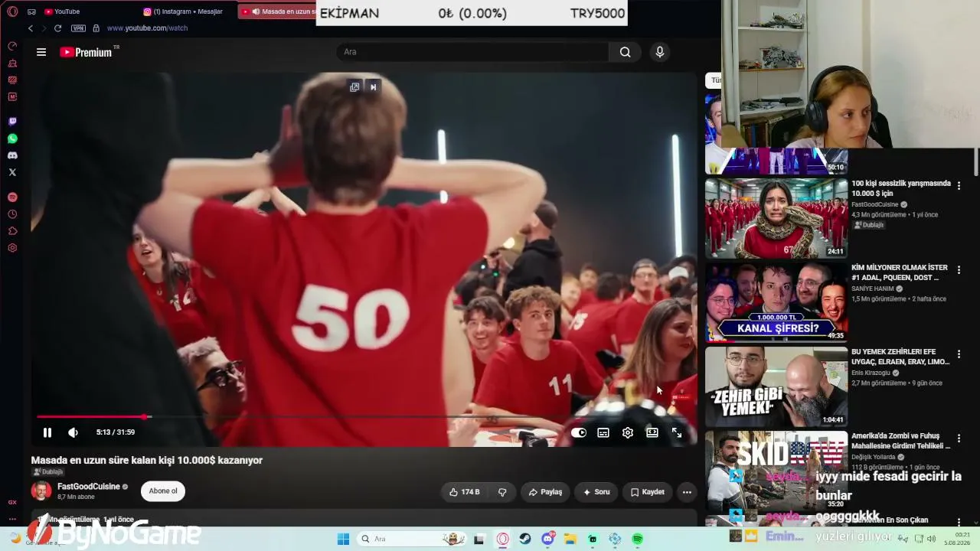Viewport: 980px width, 551px height.
Task: Open the 'ZEHİR GİBİ YEMEK' video thumbnail
Action: (x=776, y=386)
